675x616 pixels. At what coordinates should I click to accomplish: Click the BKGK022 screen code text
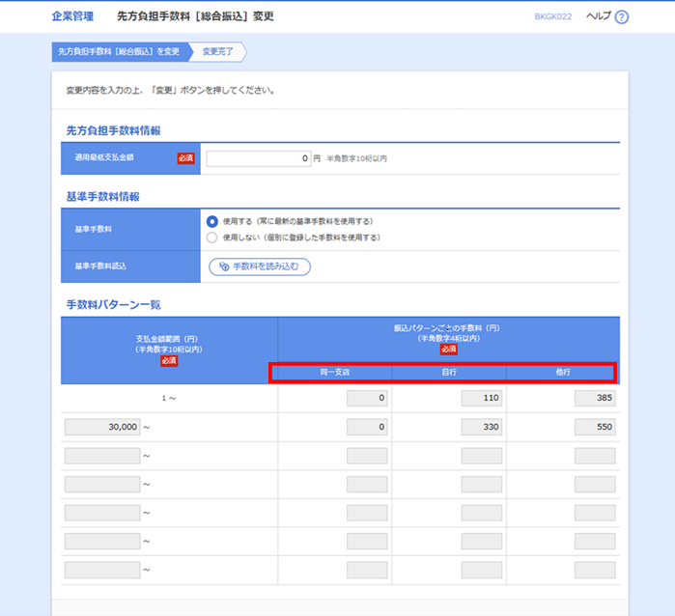(553, 16)
